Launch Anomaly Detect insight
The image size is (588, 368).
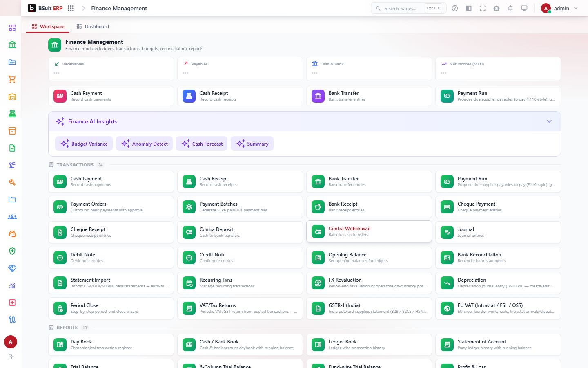point(145,144)
